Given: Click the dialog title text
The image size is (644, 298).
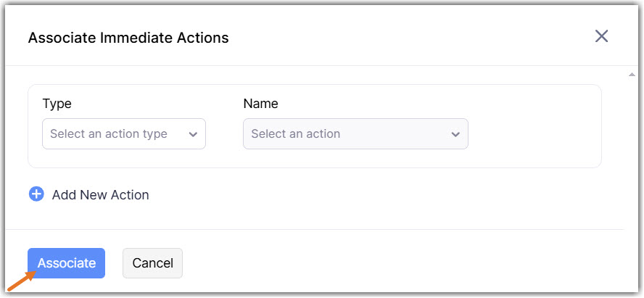Looking at the screenshot, I should pyautogui.click(x=128, y=38).
